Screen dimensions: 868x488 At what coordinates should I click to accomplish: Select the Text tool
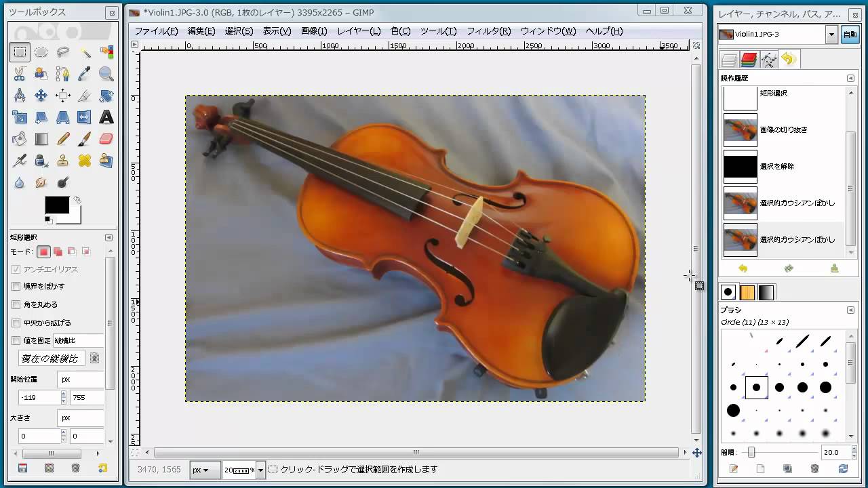tap(106, 117)
